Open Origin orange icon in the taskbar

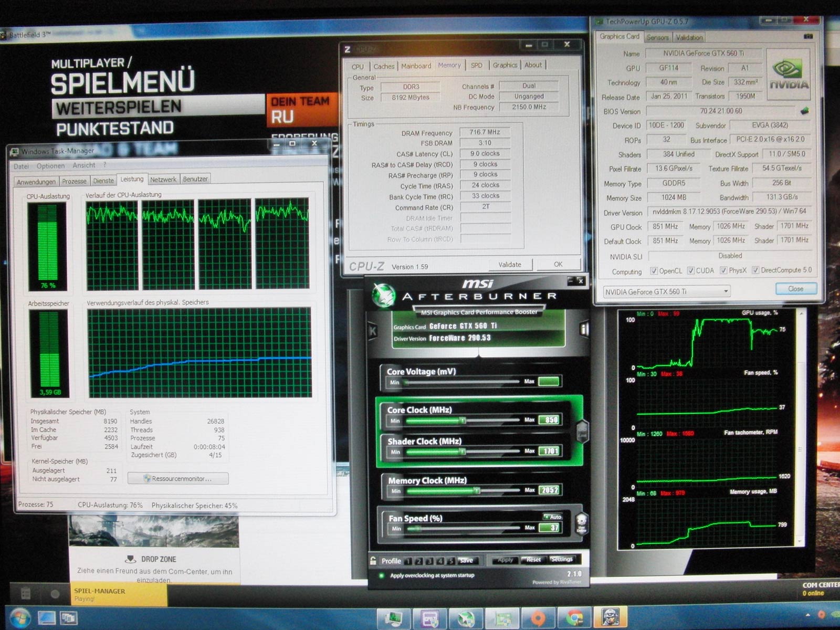tap(538, 618)
